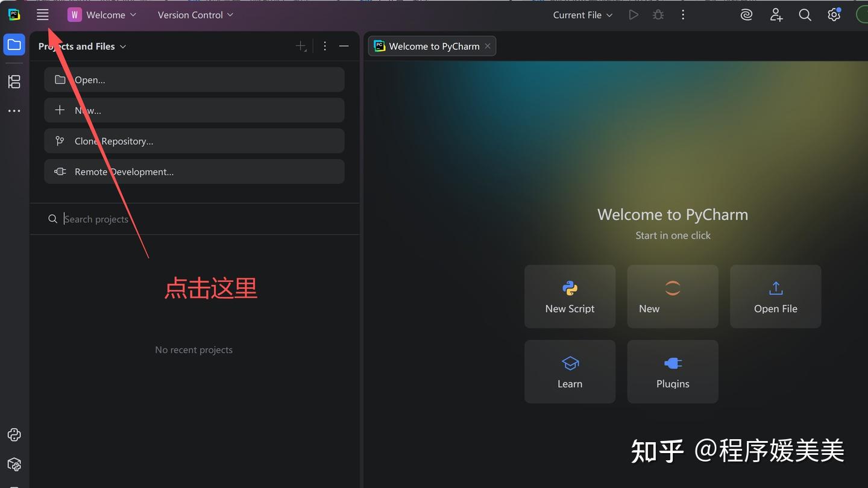The height and width of the screenshot is (488, 868).
Task: Click the Remote Development... button
Action: pos(194,172)
